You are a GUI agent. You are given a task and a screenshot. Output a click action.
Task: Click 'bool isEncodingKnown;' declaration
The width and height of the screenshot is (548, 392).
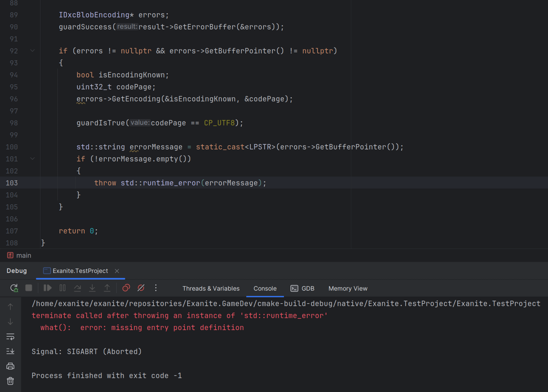click(x=123, y=75)
